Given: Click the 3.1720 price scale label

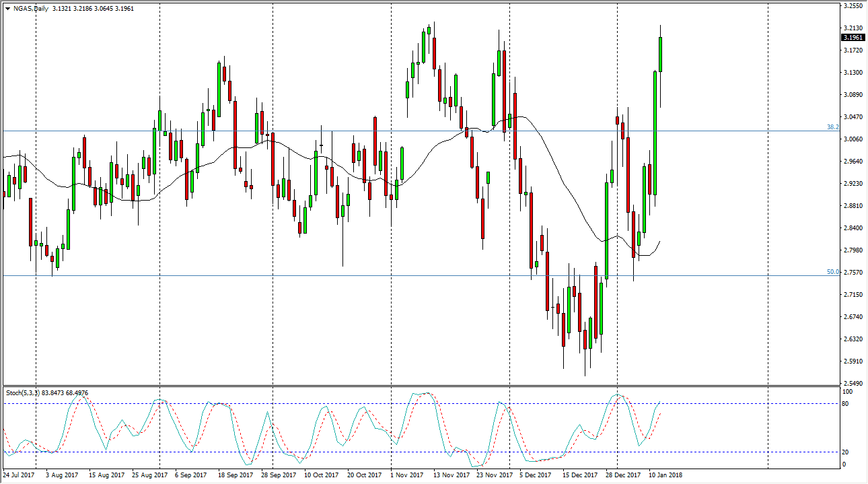Looking at the screenshot, I should coord(853,50).
